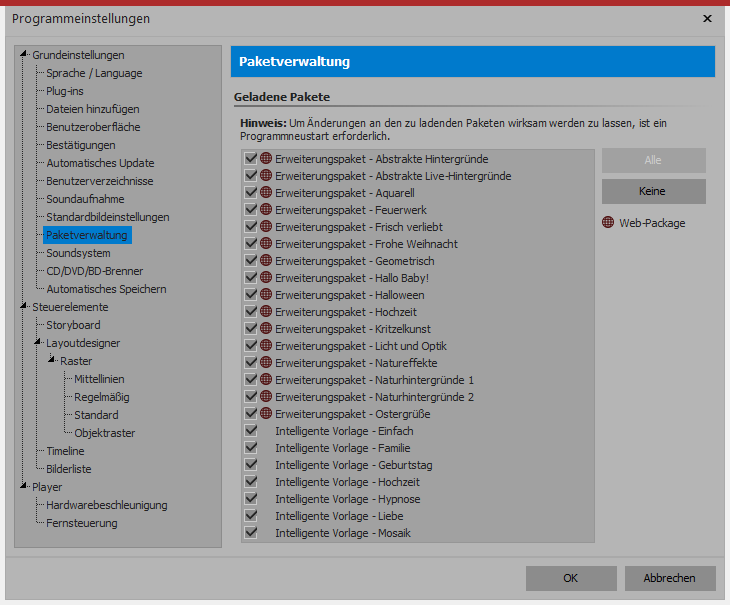Click globe icon next to Natureffekte
730x605 pixels.
266,363
